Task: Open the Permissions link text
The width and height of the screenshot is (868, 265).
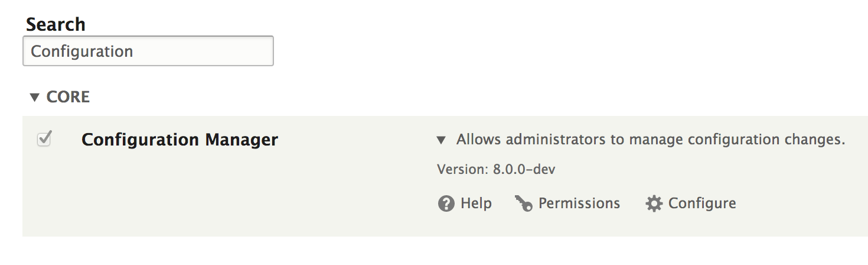Action: 579,203
